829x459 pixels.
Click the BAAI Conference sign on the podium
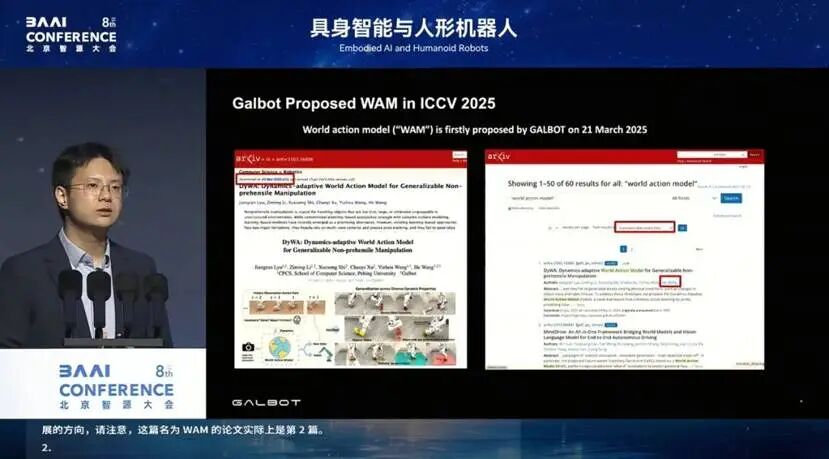116,387
